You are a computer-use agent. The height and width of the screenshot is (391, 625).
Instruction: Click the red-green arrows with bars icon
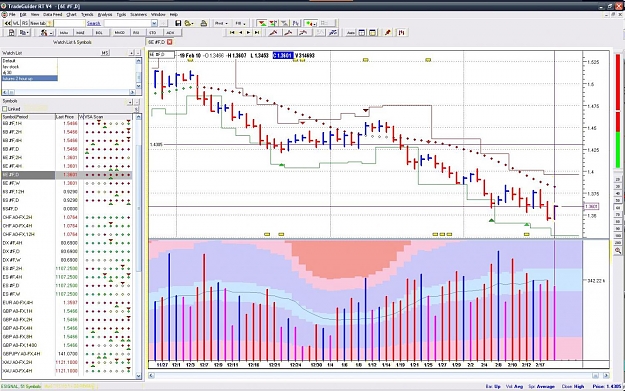273,24
